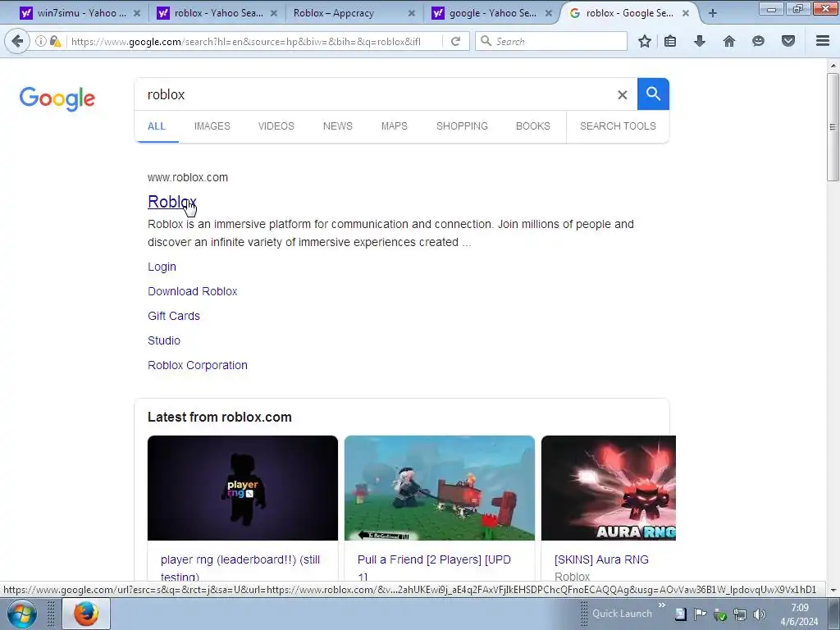Go to home page via house icon
This screenshot has width=840, height=630.
click(729, 41)
